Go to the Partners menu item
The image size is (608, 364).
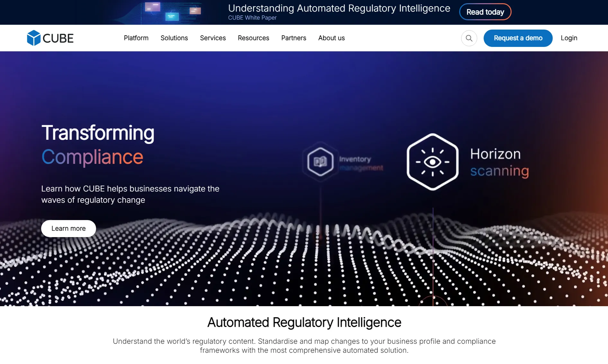tap(293, 38)
